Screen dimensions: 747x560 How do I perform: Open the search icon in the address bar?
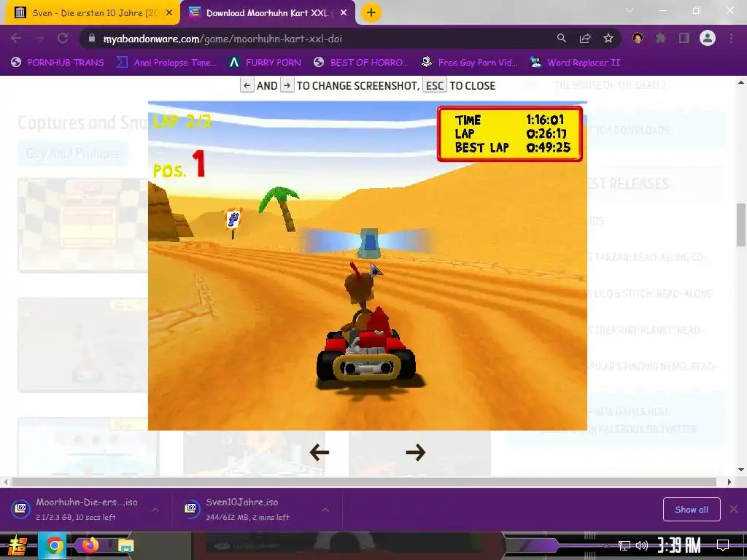(562, 39)
